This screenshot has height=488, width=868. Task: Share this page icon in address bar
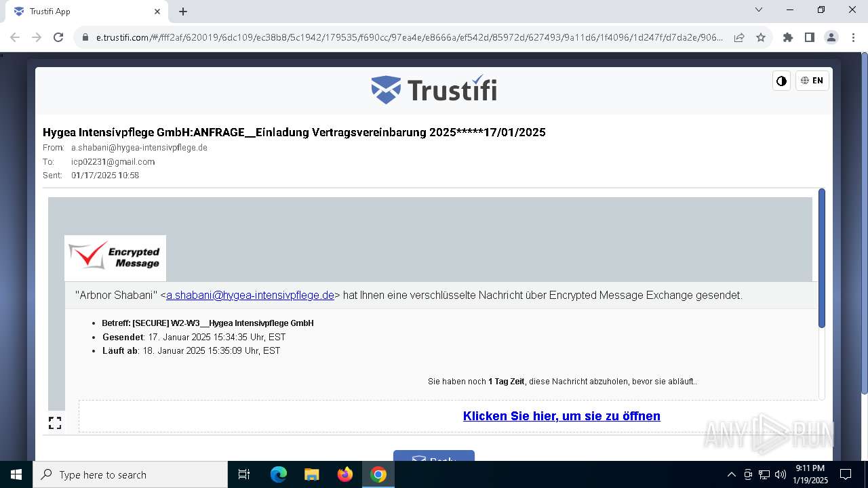[739, 37]
